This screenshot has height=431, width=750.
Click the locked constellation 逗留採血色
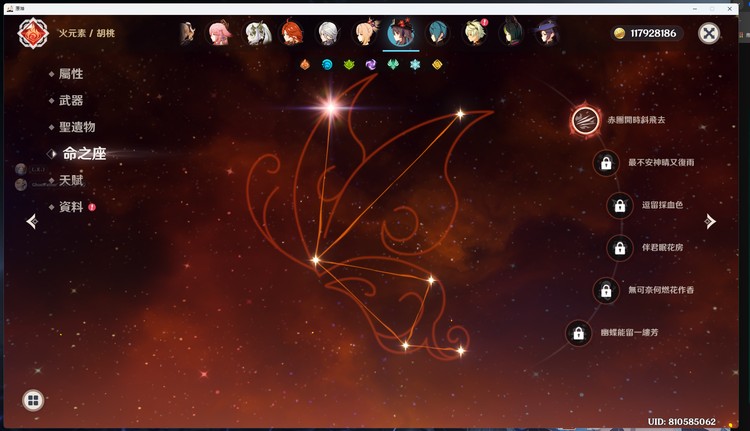pos(620,205)
